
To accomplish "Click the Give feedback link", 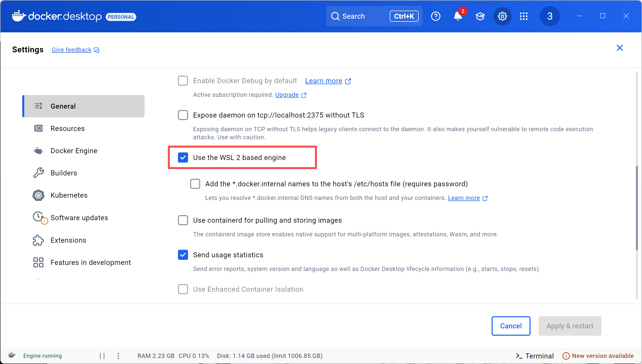I will [72, 50].
